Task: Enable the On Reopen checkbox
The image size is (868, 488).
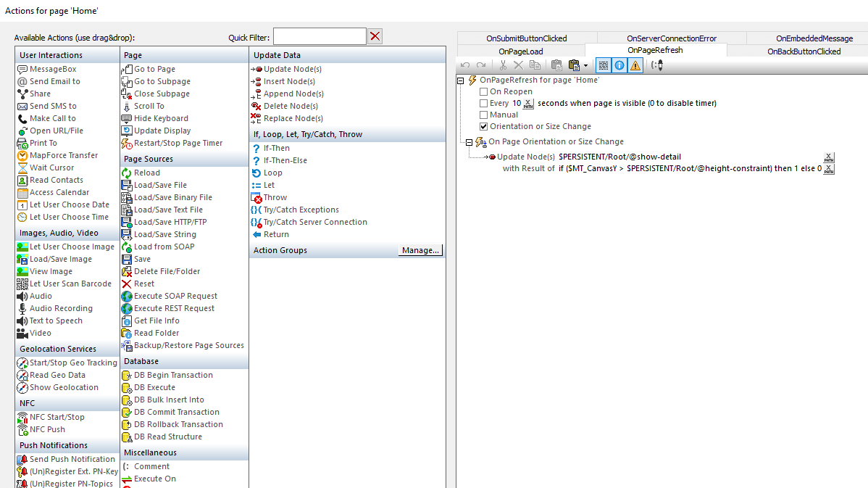Action: point(484,92)
